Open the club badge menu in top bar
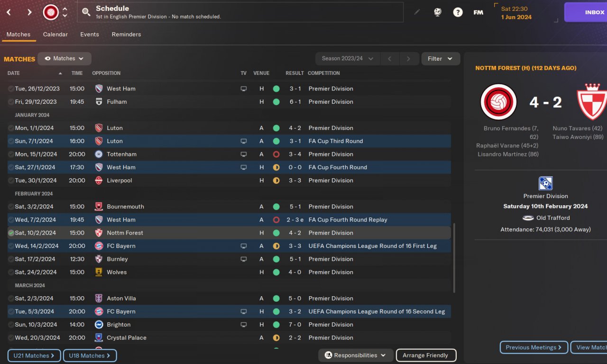 coord(51,12)
